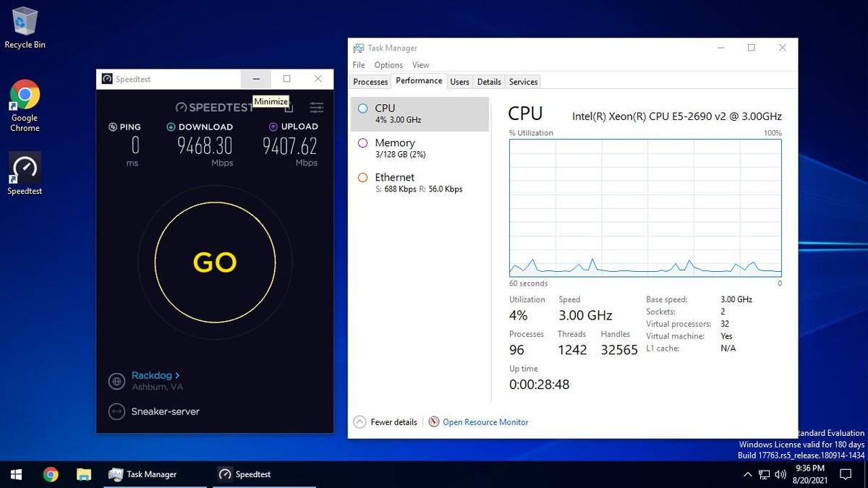The height and width of the screenshot is (488, 868).
Task: Open the Windows Start menu
Action: tap(17, 474)
